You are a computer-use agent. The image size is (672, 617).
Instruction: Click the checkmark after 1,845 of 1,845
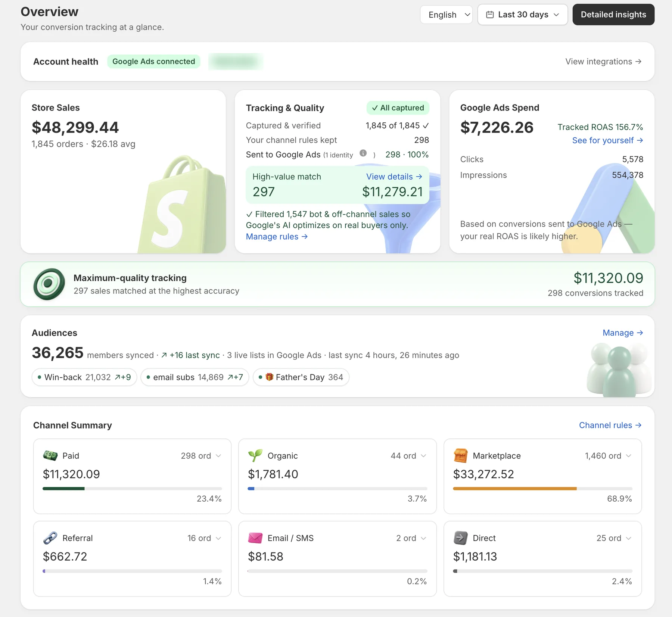(x=426, y=126)
